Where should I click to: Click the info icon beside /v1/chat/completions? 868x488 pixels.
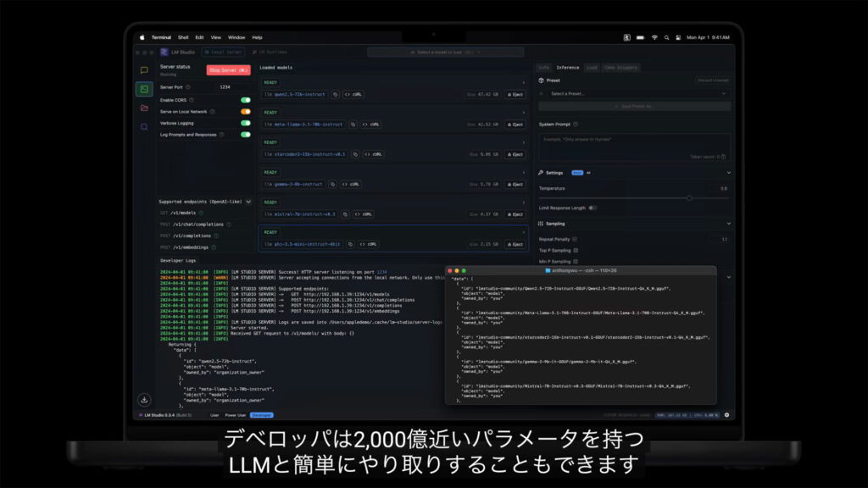(229, 225)
